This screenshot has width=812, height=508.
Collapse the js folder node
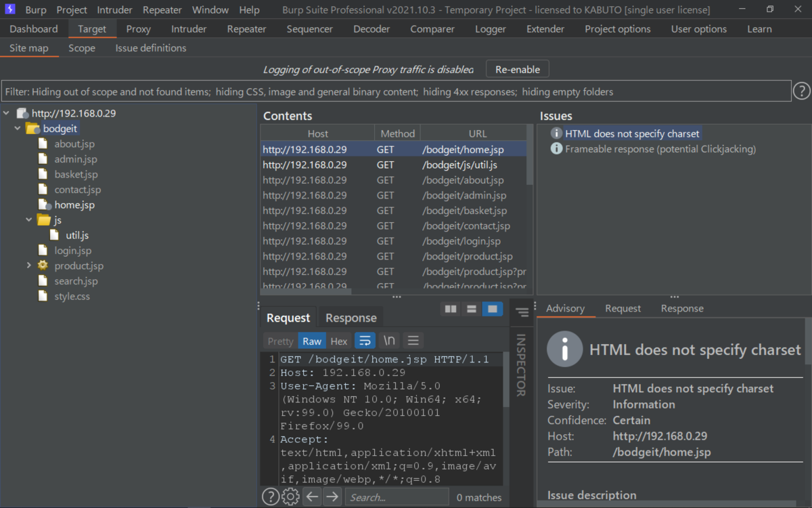tap(29, 220)
